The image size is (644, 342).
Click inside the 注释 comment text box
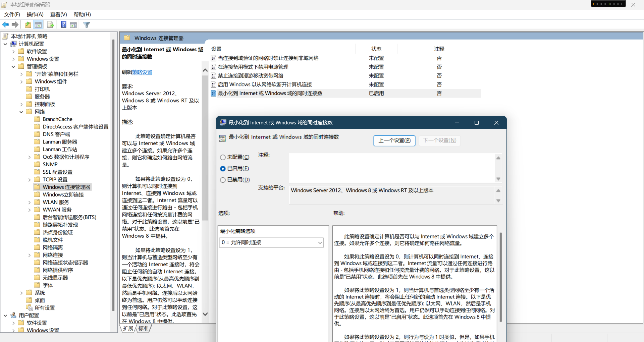coord(392,168)
